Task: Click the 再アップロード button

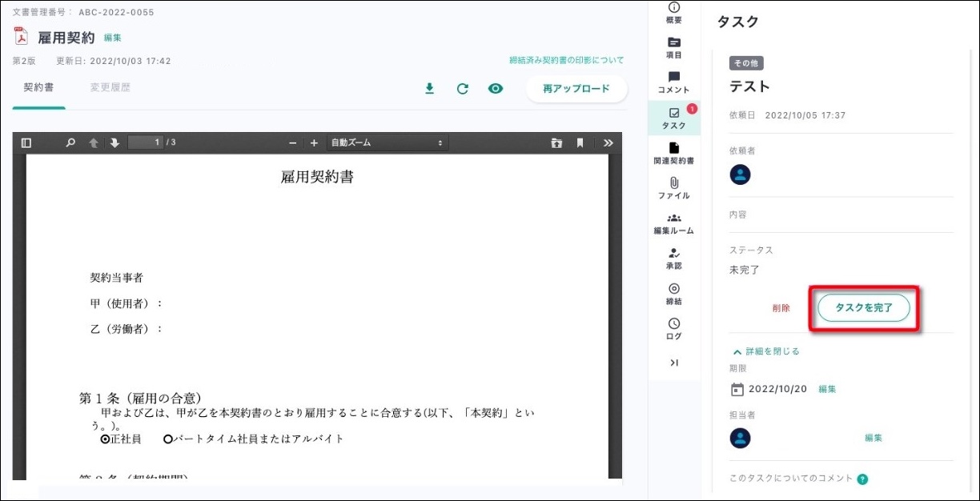Action: (576, 89)
